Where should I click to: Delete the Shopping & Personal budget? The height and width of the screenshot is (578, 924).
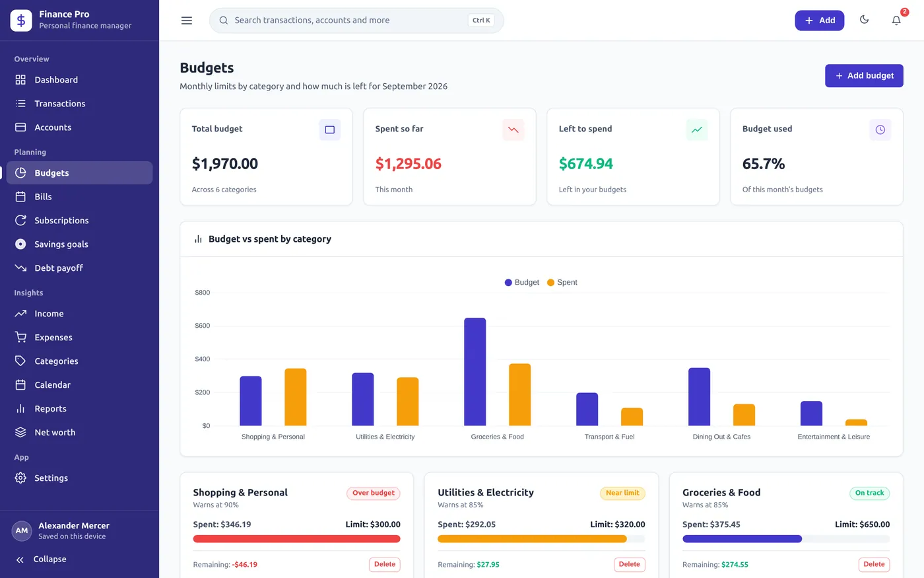coord(385,565)
